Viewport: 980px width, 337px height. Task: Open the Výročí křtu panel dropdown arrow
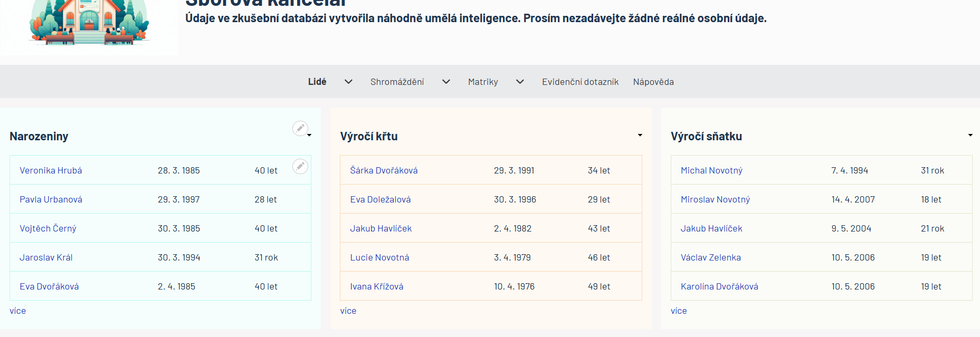click(640, 136)
